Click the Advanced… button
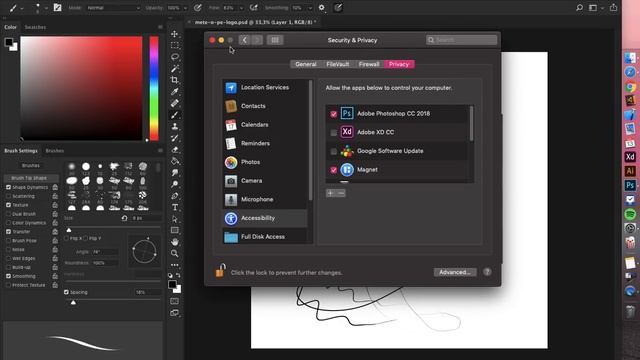 [x=455, y=272]
